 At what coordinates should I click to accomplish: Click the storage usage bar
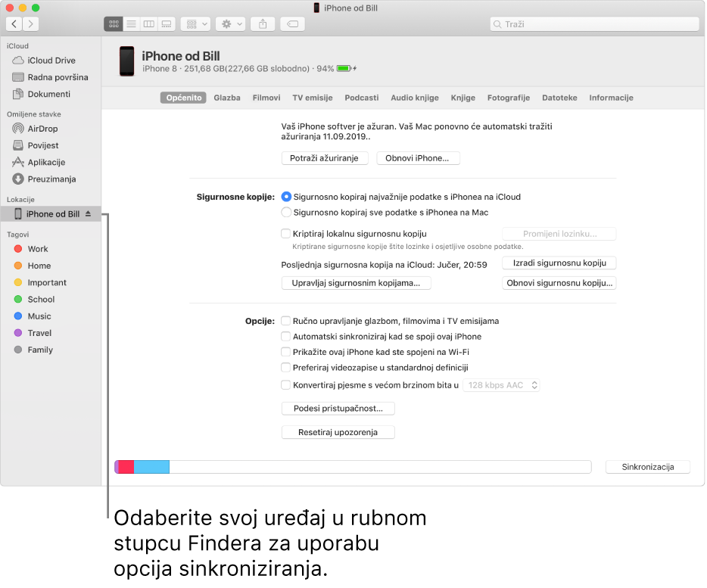pos(353,467)
